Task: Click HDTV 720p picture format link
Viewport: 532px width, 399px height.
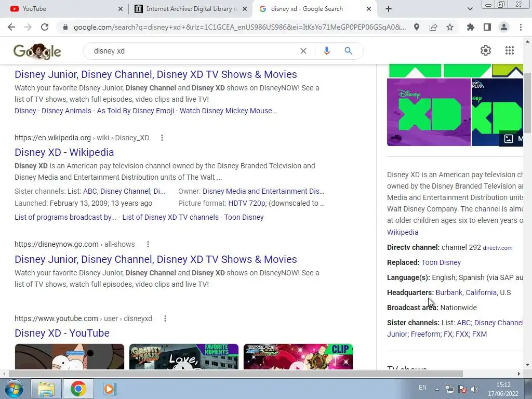Action: (x=247, y=203)
